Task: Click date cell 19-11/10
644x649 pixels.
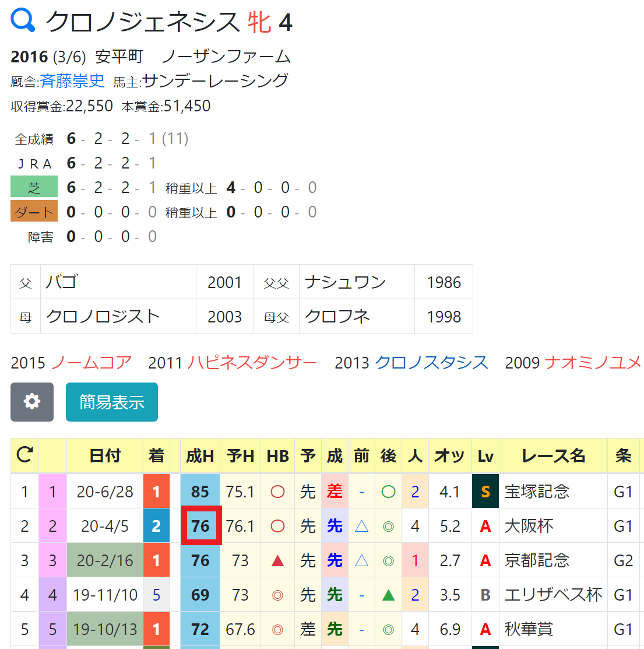Action: click(105, 594)
